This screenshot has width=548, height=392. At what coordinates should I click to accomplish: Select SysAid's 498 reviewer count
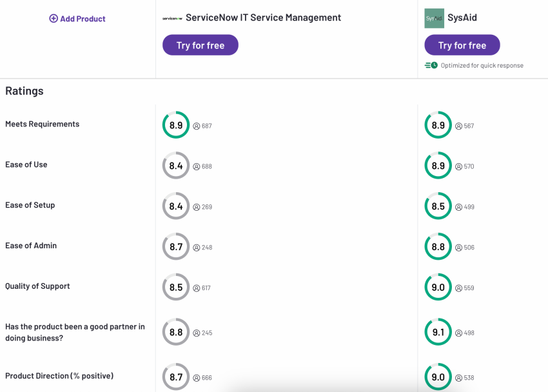click(x=469, y=333)
